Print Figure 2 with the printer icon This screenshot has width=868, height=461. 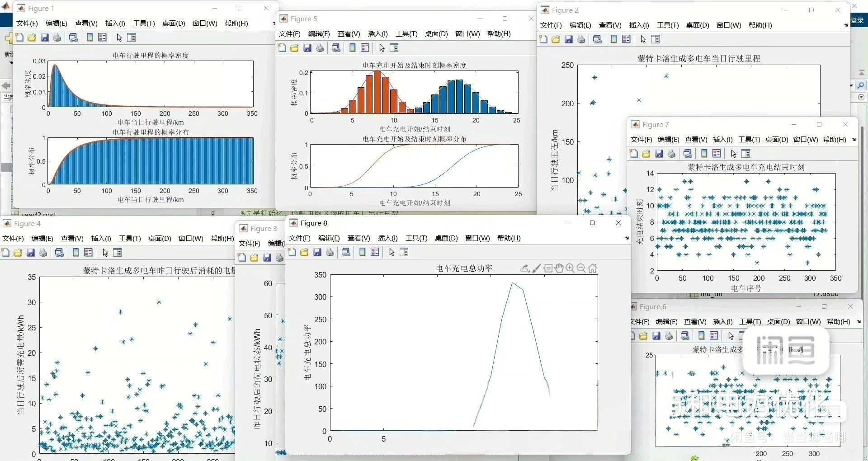581,39
